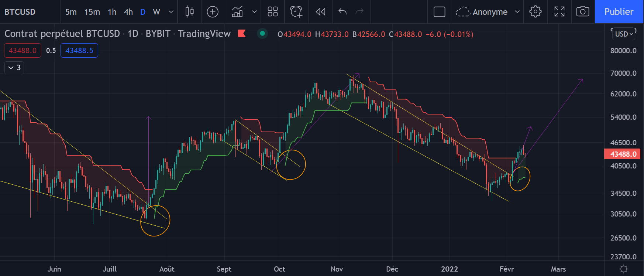Viewport: 644px width, 276px height.
Task: Click the Publier button
Action: [619, 12]
